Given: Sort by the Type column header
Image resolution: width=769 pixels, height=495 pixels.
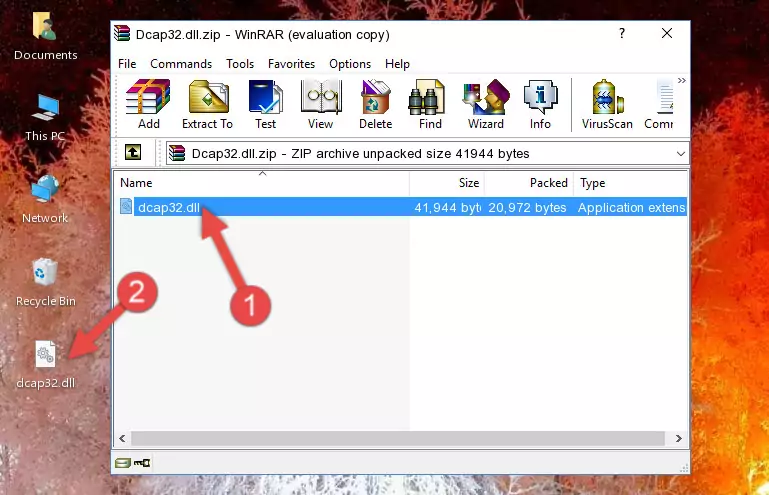Looking at the screenshot, I should 631,183.
